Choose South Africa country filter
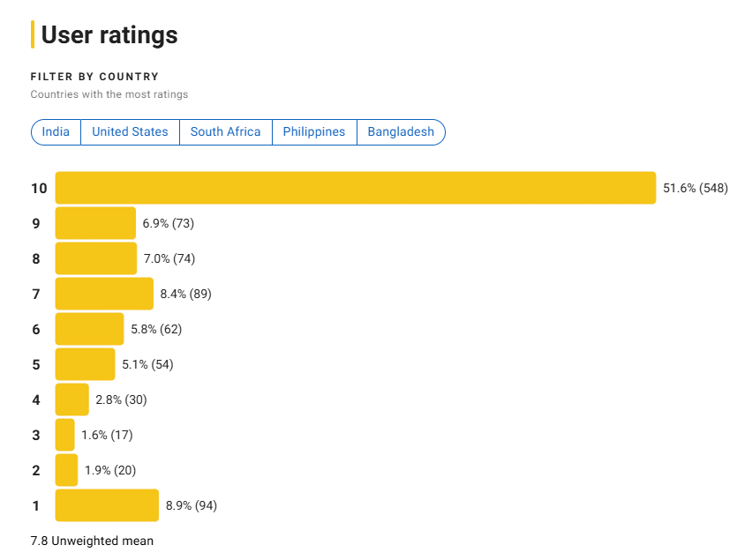This screenshot has height=560, width=752. click(x=225, y=131)
